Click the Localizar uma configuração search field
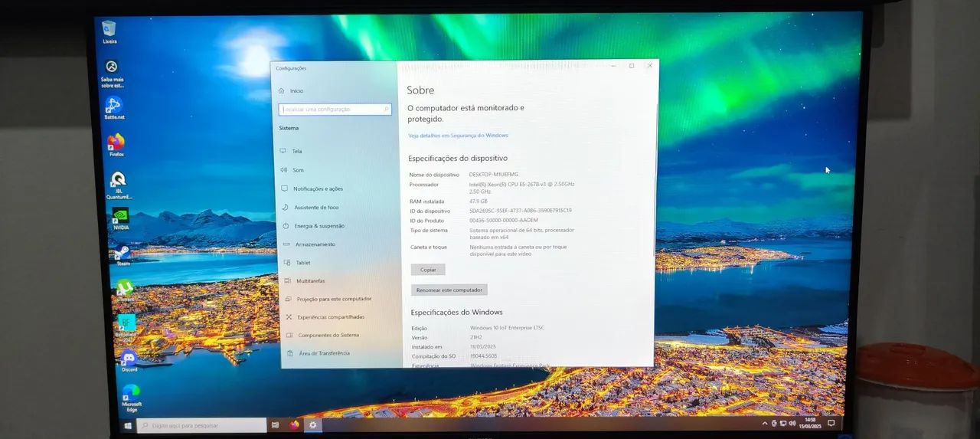 (335, 110)
